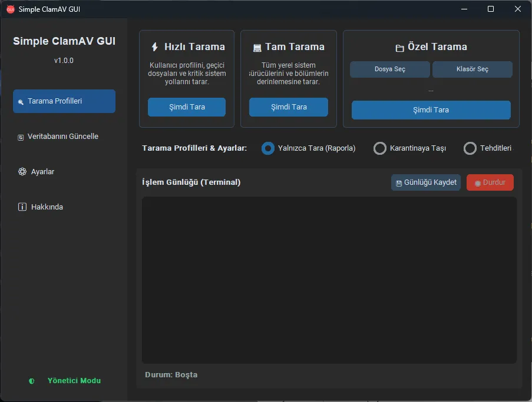Open the Tarama Profilleri sidebar section

[x=64, y=101]
